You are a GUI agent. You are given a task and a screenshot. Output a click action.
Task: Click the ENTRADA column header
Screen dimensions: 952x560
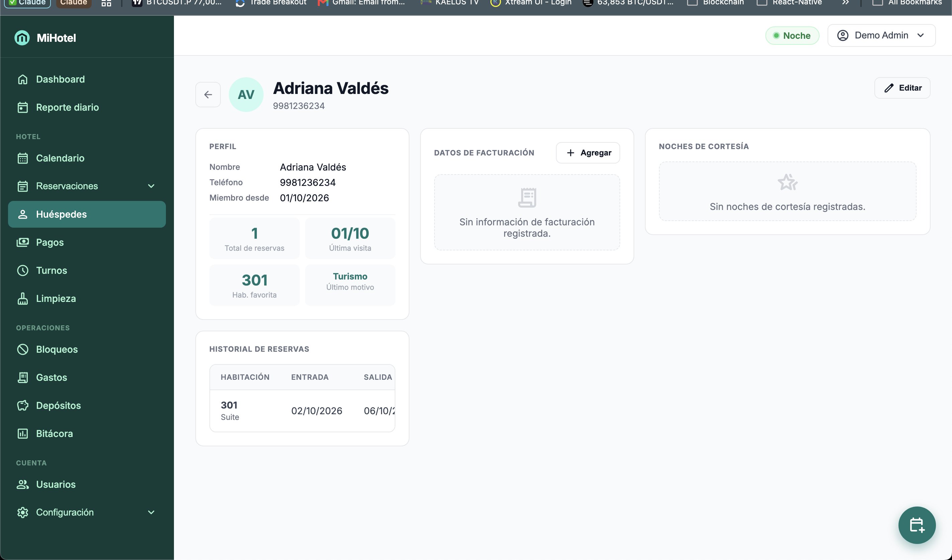(x=310, y=377)
